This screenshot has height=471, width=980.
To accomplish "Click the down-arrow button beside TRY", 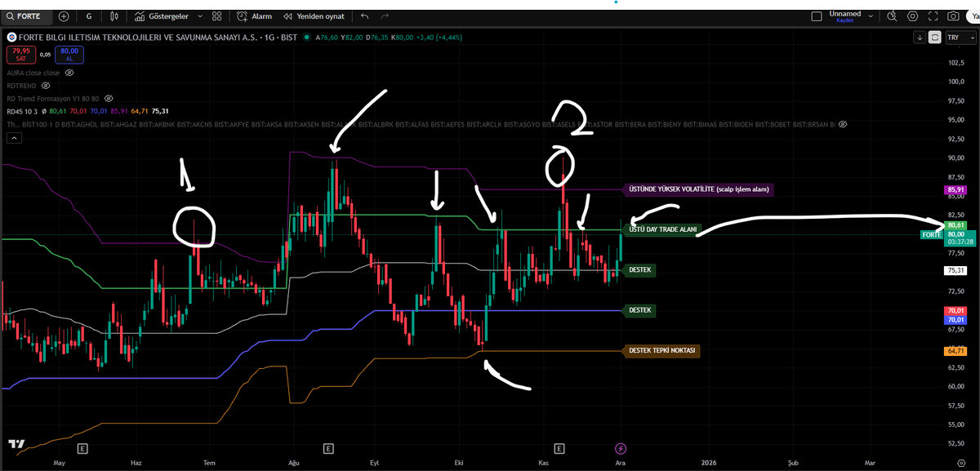I will (920, 38).
